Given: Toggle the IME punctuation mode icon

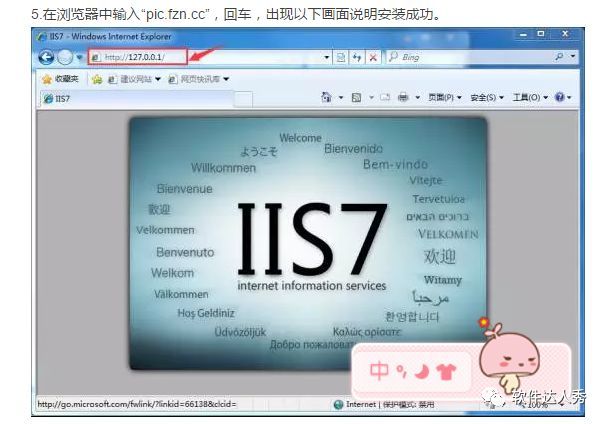Looking at the screenshot, I should (402, 371).
